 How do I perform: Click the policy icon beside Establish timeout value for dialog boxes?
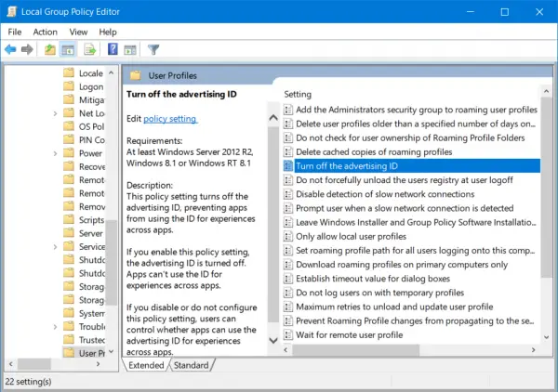pyautogui.click(x=288, y=279)
